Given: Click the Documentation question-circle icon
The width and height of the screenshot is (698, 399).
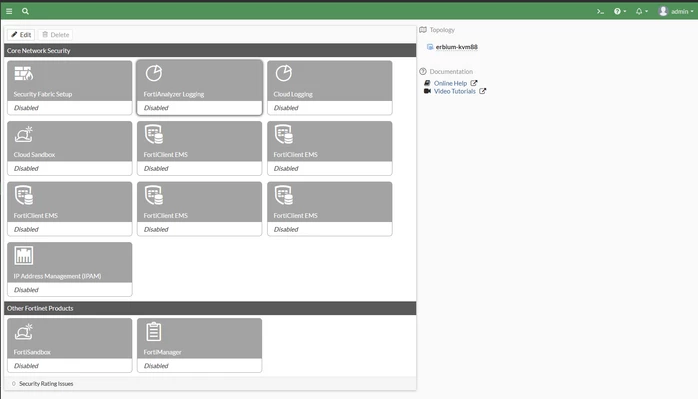Looking at the screenshot, I should coord(423,71).
